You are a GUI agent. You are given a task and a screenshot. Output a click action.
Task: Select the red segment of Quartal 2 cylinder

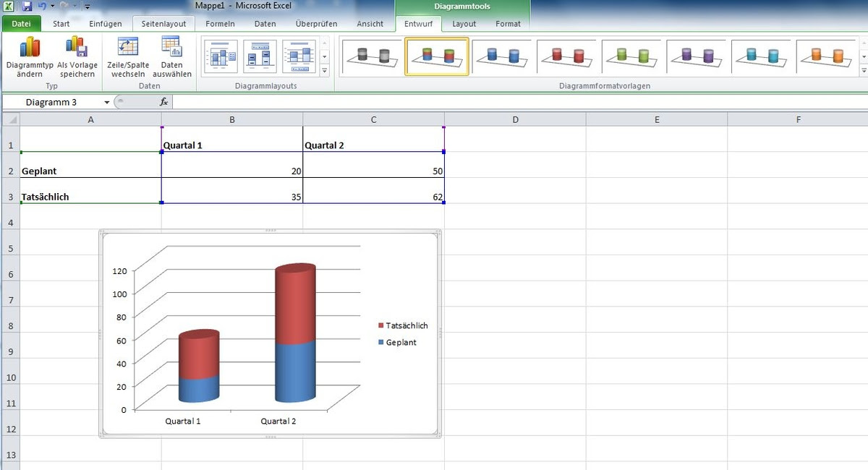tap(295, 307)
